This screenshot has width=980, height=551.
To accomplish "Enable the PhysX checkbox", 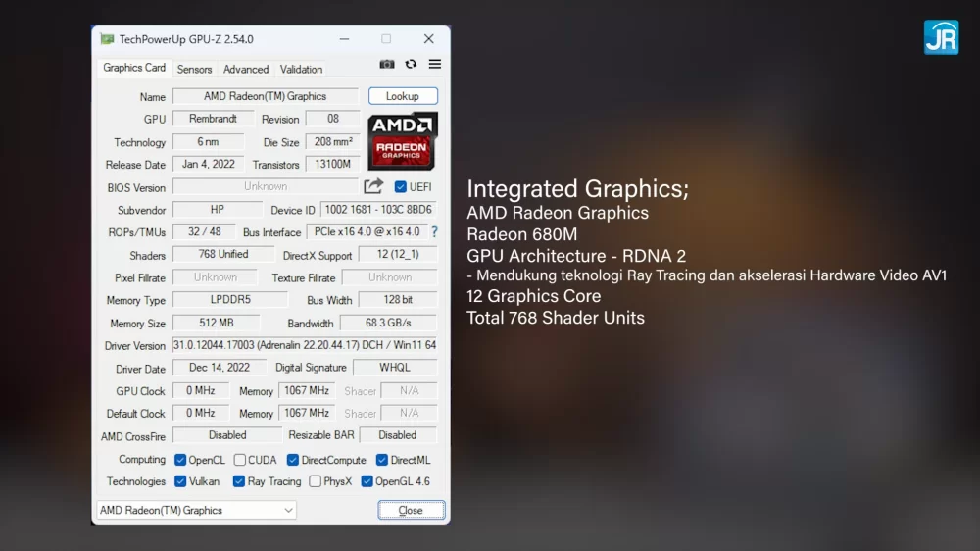I will 315,481.
